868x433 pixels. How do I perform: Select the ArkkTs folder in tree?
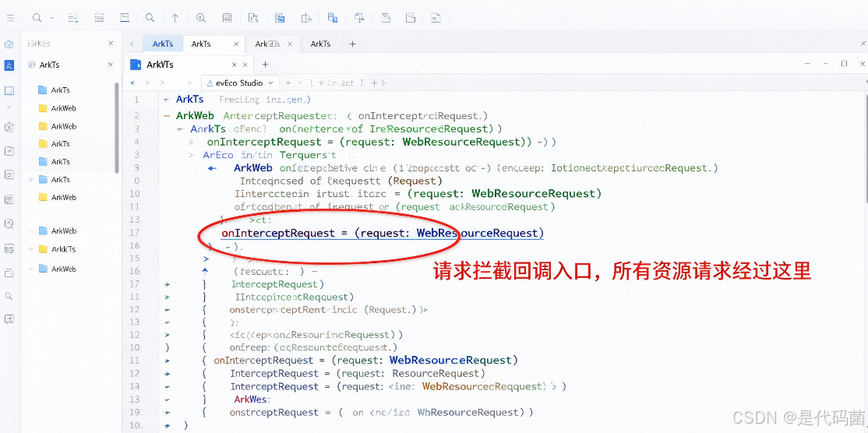click(57, 249)
